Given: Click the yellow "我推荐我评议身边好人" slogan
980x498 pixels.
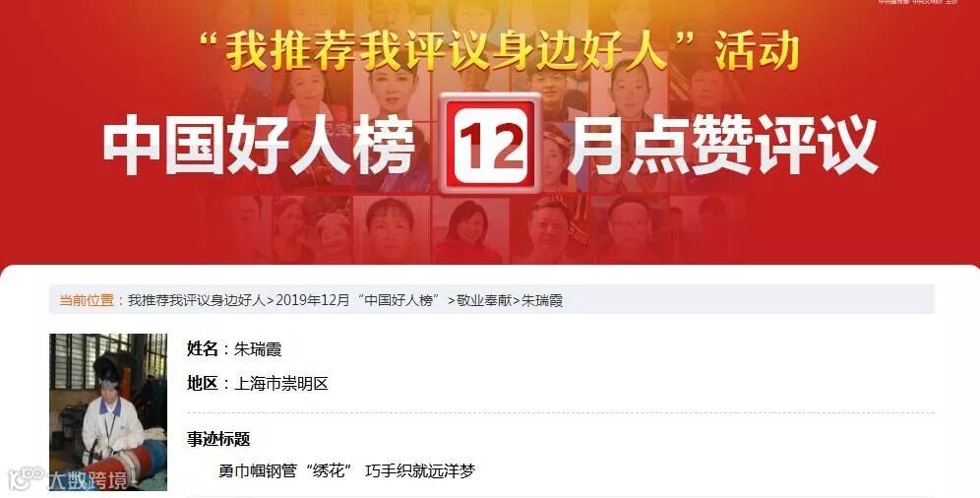Looking at the screenshot, I should pyautogui.click(x=447, y=50).
